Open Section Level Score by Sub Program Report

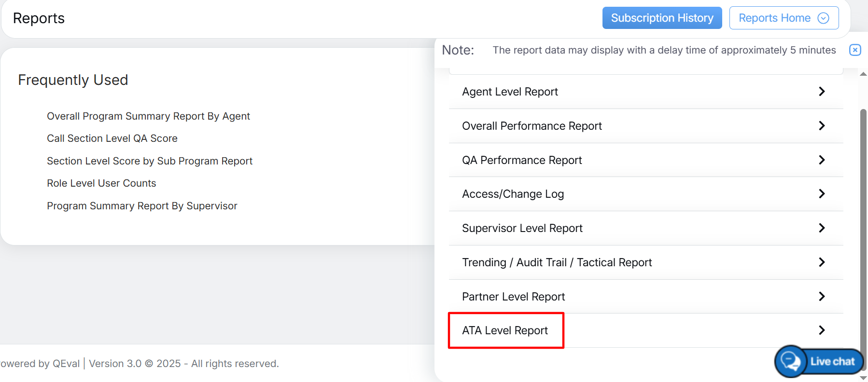coord(150,161)
